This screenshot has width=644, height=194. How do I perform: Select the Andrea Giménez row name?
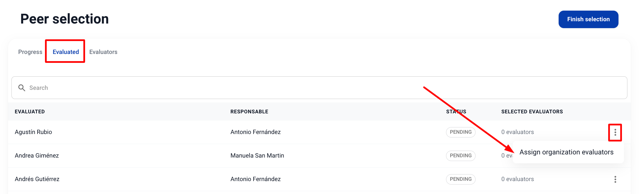[x=37, y=156]
